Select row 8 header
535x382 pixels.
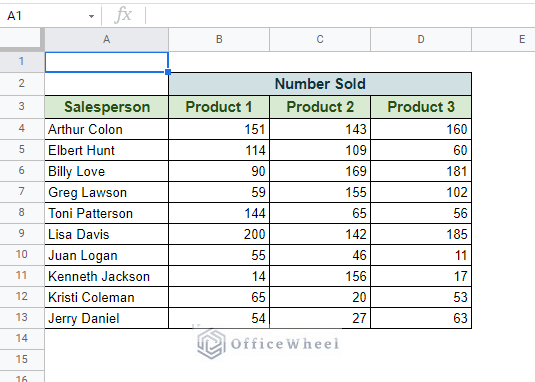[22, 213]
